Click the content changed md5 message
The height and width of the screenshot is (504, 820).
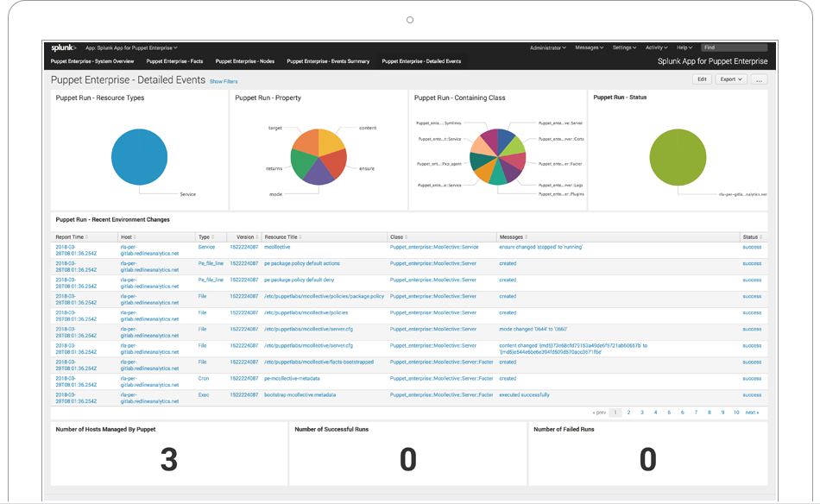573,349
